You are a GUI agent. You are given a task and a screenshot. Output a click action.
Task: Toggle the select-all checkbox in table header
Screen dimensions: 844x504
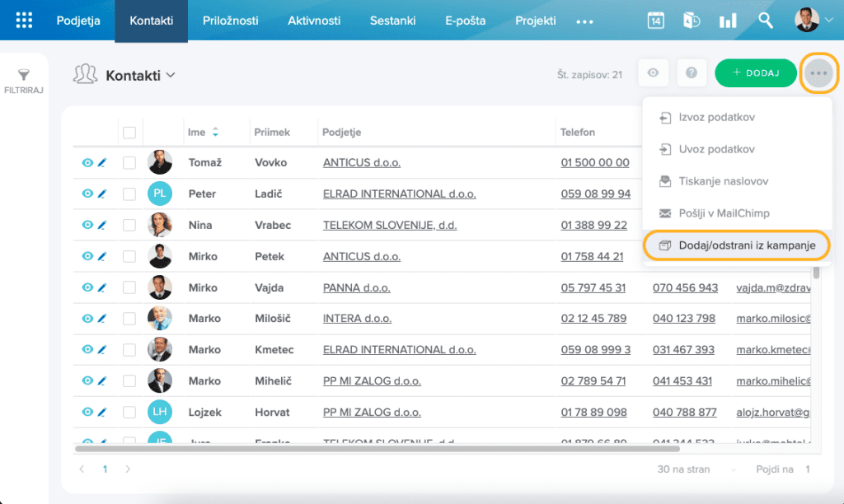(x=129, y=132)
